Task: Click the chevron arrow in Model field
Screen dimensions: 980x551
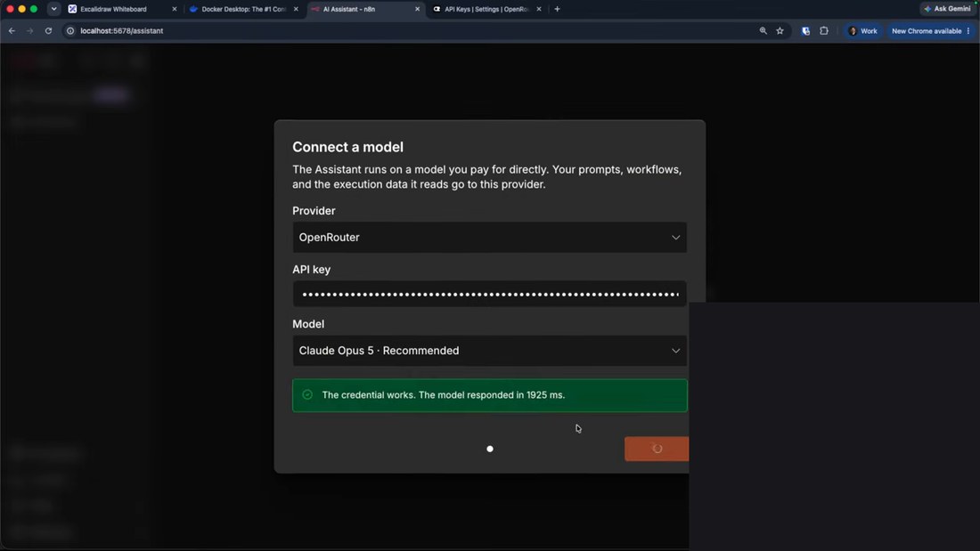Action: [675, 351]
